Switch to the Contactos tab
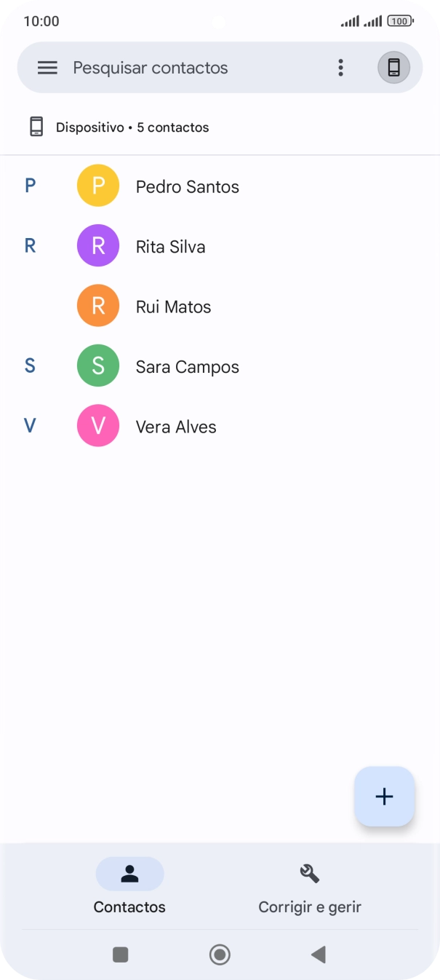 pos(129,885)
